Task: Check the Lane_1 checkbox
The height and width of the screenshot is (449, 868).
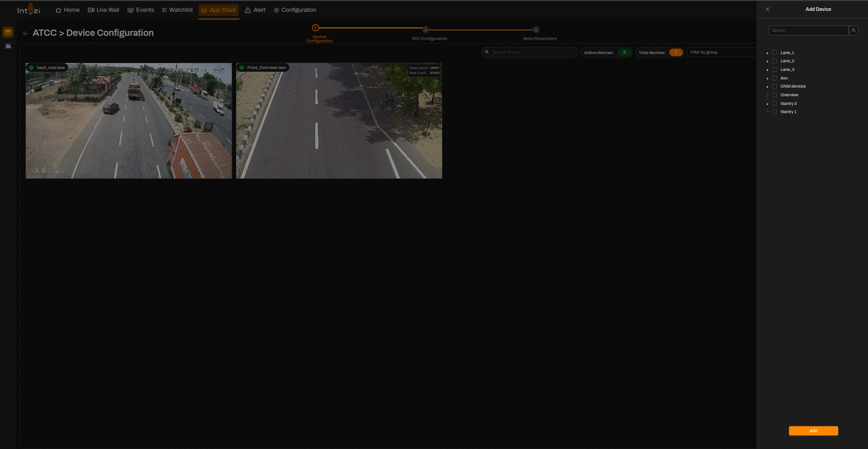Action: click(x=775, y=53)
